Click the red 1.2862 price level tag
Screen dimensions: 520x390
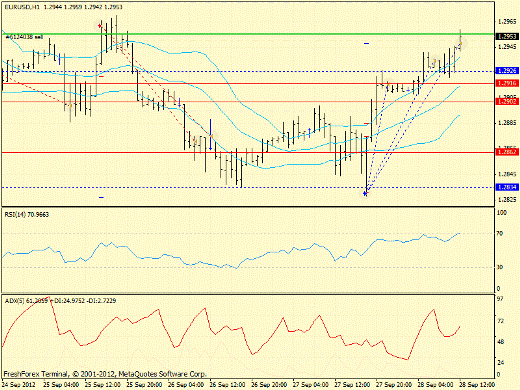coord(507,152)
